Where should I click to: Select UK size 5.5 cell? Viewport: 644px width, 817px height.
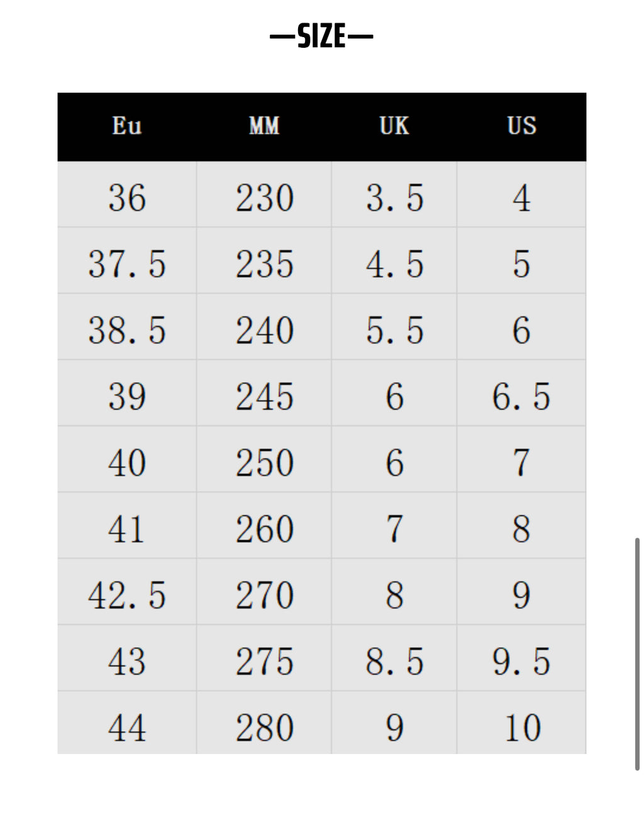click(394, 330)
